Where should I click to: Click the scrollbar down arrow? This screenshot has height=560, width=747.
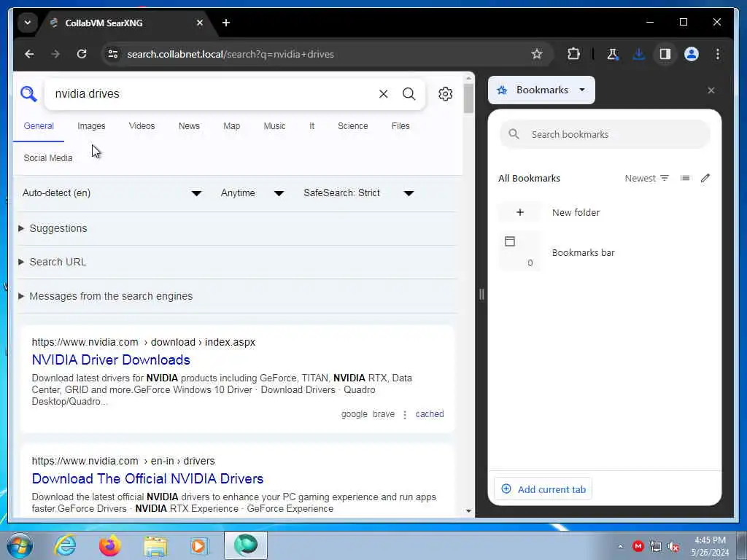(x=468, y=511)
